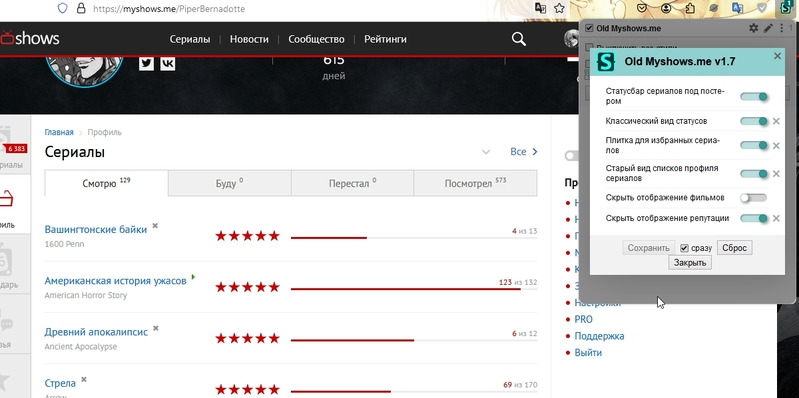This screenshot has height=398, width=799.
Task: Open Американская история ужасов show link
Action: tap(116, 281)
